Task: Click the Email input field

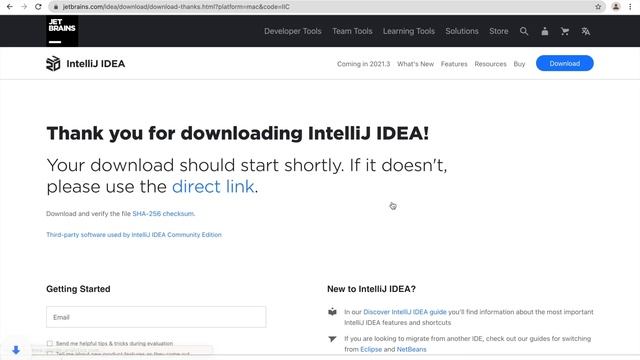Action: 156,317
